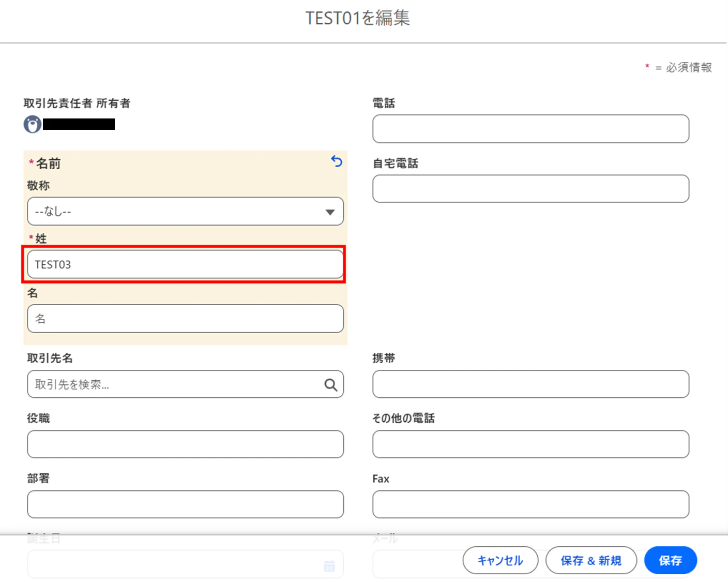Click the 名前 section label
The width and height of the screenshot is (728, 582).
(48, 163)
